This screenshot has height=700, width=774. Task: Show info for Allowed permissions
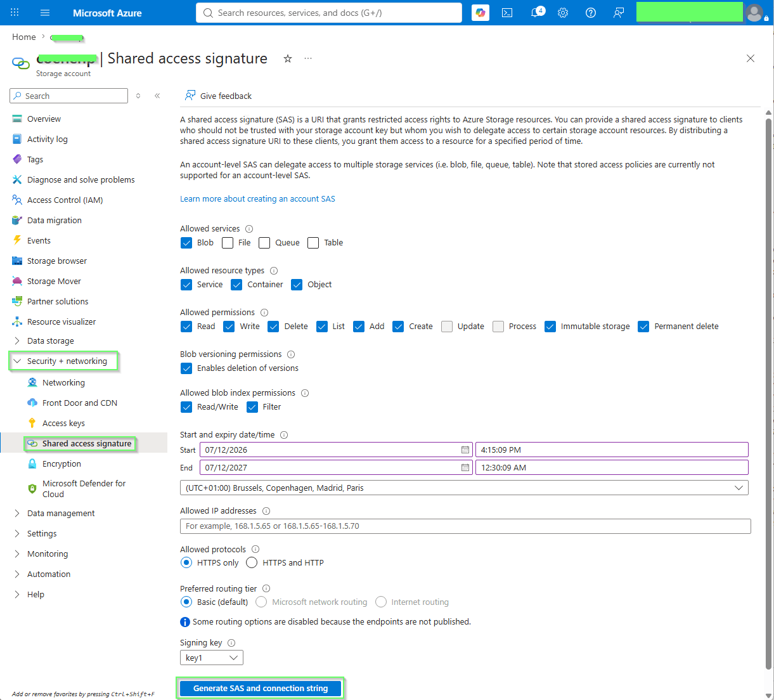264,313
